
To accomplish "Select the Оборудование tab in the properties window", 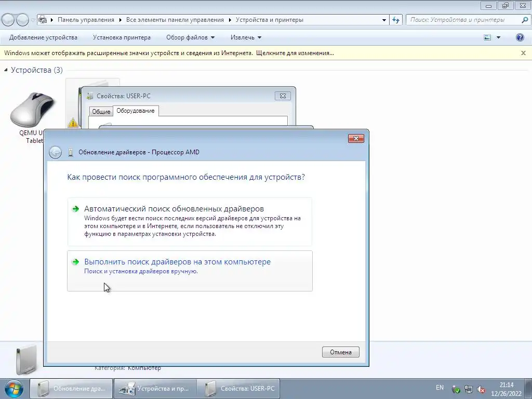I will coord(136,111).
